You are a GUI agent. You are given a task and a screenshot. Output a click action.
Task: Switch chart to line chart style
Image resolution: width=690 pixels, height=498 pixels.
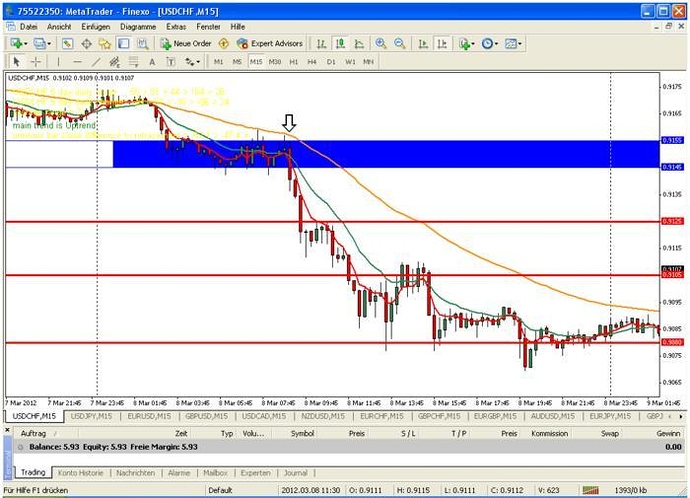point(359,44)
